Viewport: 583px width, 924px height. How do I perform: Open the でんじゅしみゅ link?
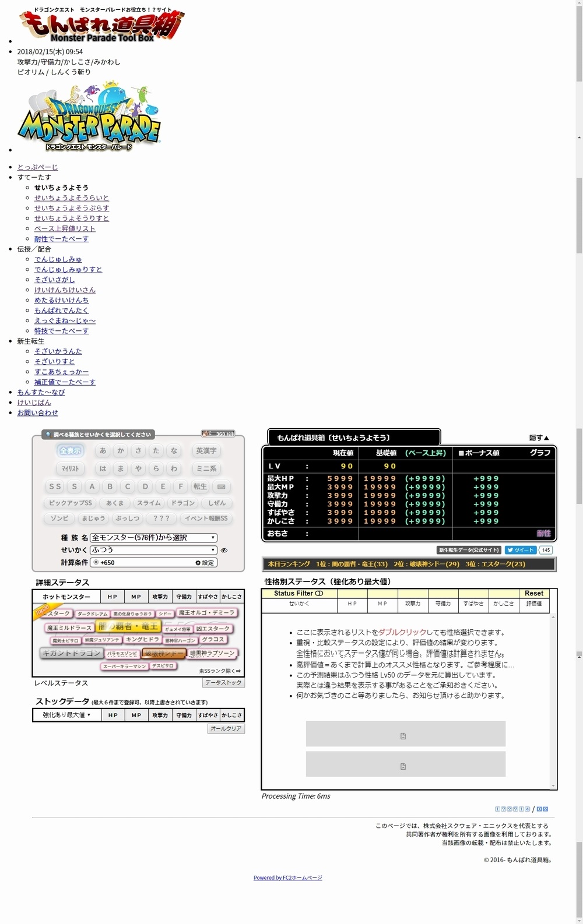pos(58,259)
